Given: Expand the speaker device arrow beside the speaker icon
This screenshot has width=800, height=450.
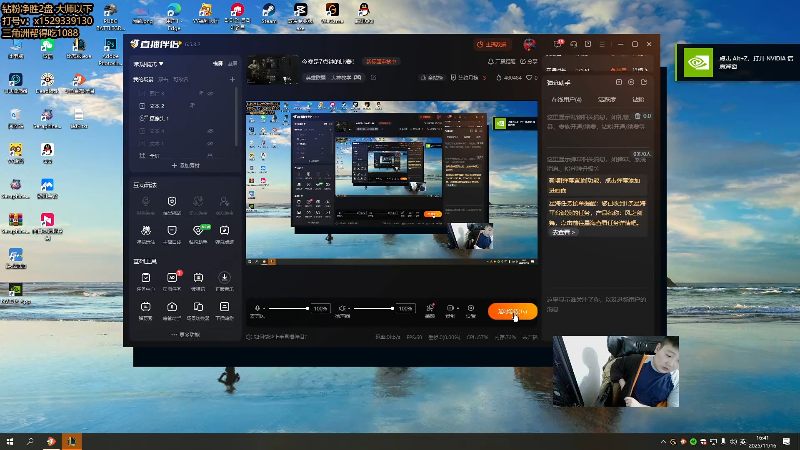Looking at the screenshot, I should pyautogui.click(x=349, y=308).
